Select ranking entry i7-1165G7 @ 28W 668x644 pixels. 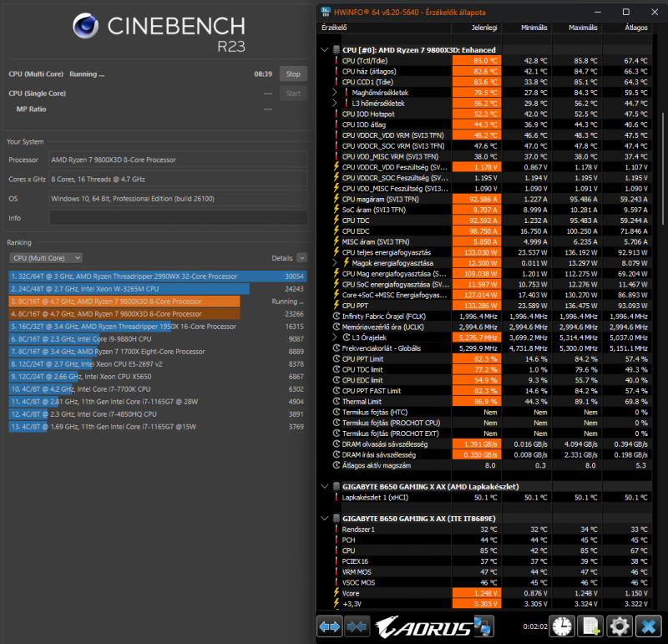pos(158,402)
